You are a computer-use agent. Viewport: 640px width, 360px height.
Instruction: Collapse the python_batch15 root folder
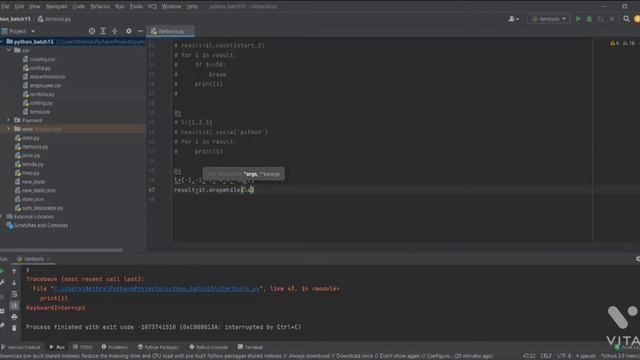coord(2,42)
